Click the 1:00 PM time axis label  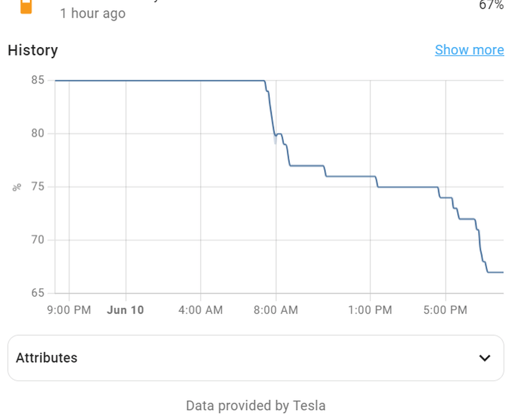370,310
